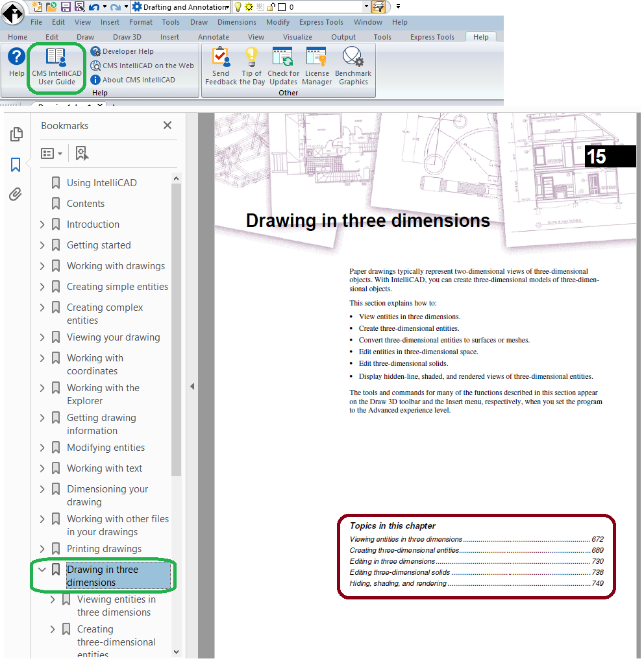Select the Working with coordinates bookmark
The width and height of the screenshot is (644, 663).
(x=95, y=365)
